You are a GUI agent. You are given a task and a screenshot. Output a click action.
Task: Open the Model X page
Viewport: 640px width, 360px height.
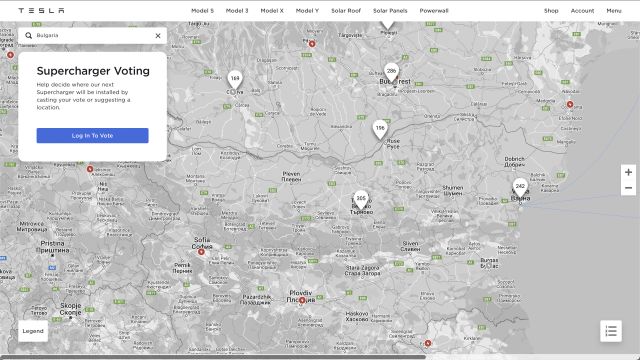tap(272, 11)
